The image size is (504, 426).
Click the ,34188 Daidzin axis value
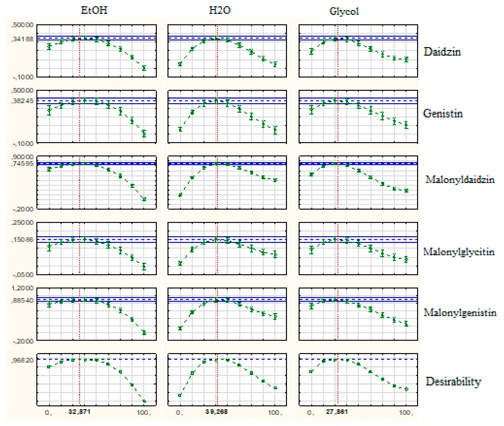23,39
